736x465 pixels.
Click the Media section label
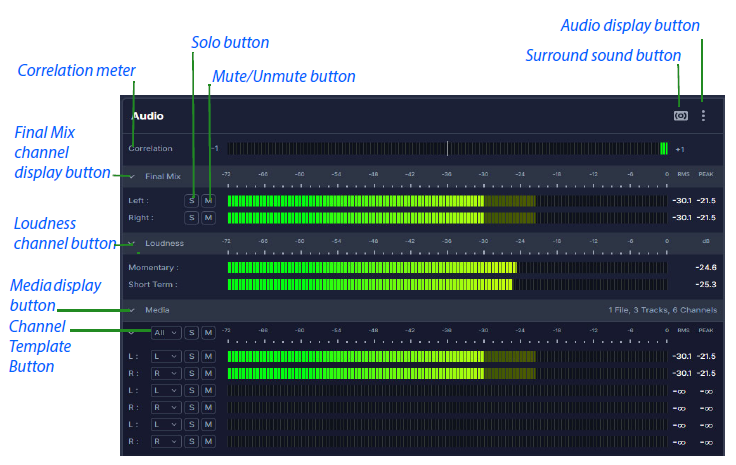click(x=157, y=310)
